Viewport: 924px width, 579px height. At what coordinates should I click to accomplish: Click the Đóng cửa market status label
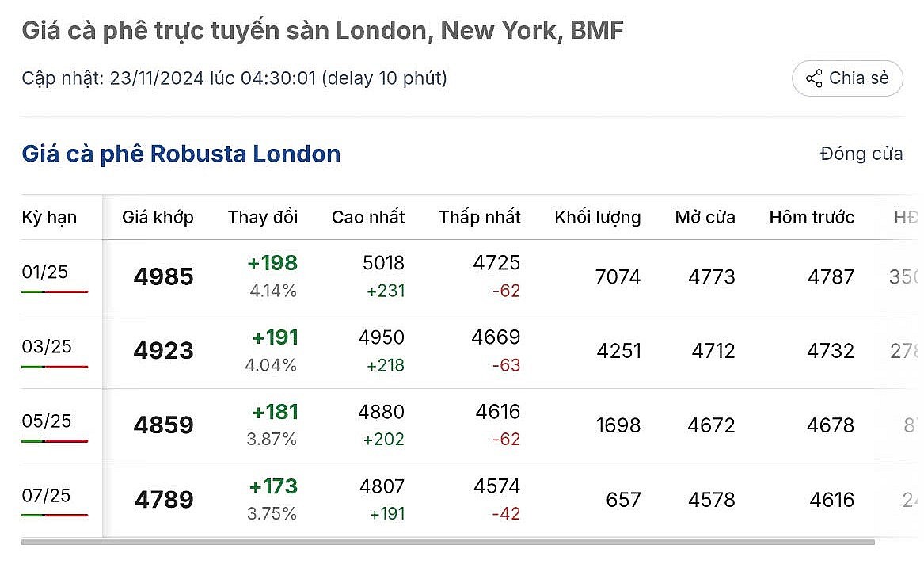pos(861,154)
